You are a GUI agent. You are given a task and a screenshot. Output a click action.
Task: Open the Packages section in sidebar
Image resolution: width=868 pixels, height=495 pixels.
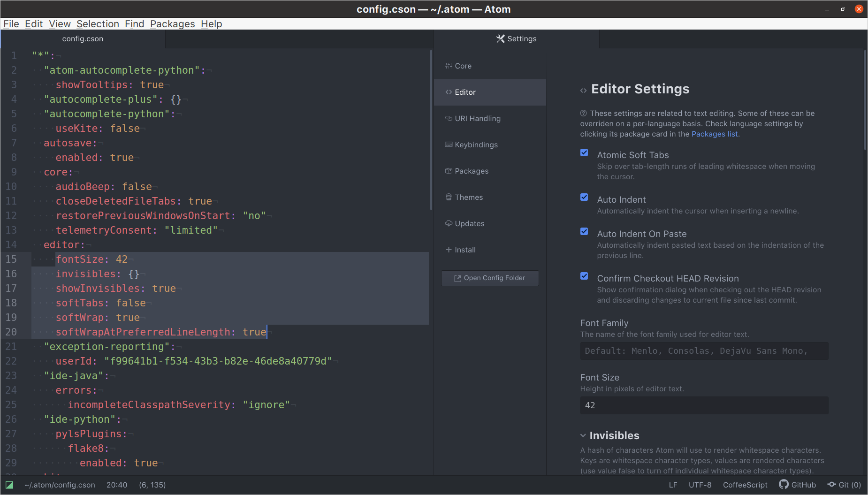coord(490,171)
